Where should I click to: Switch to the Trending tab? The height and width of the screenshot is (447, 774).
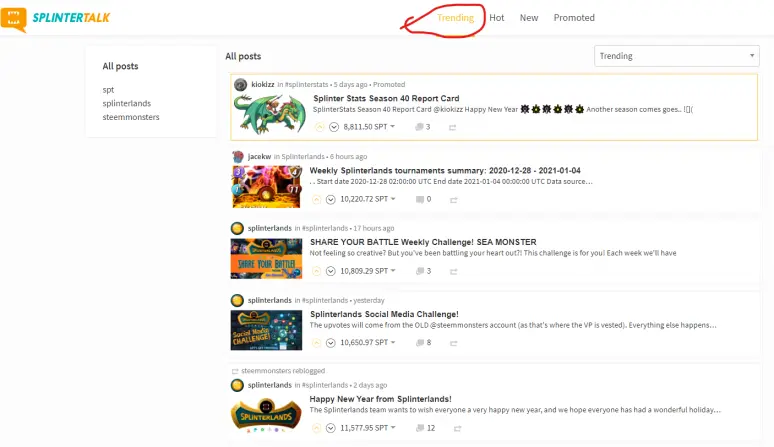tap(455, 18)
